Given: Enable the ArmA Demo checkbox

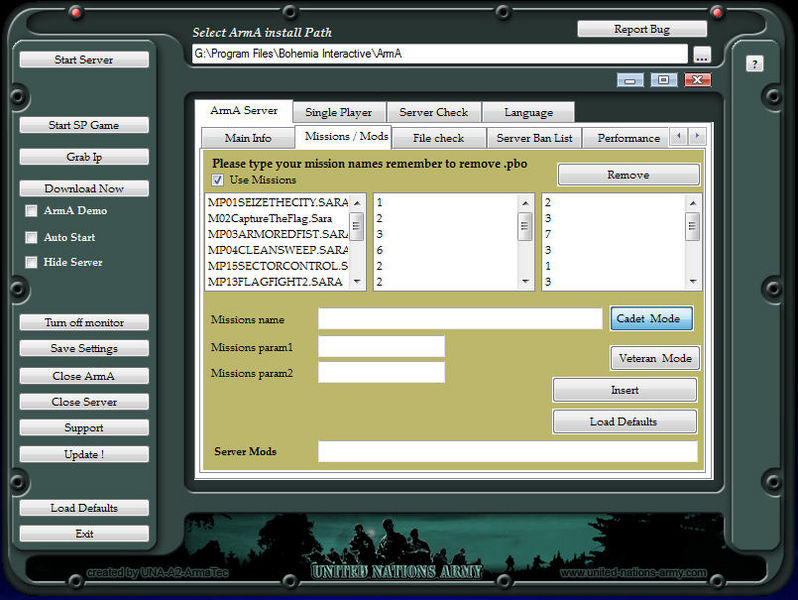Looking at the screenshot, I should point(32,211).
